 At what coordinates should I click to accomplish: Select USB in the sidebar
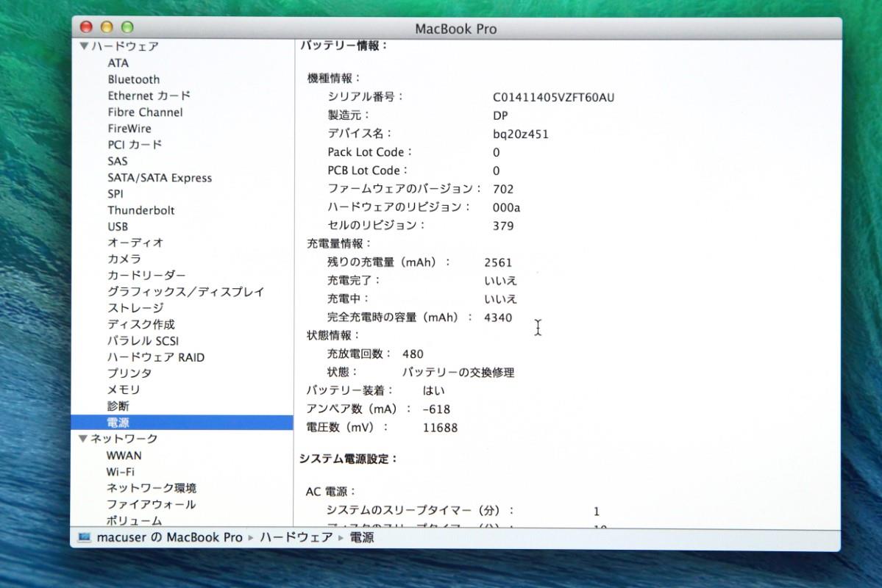(118, 226)
